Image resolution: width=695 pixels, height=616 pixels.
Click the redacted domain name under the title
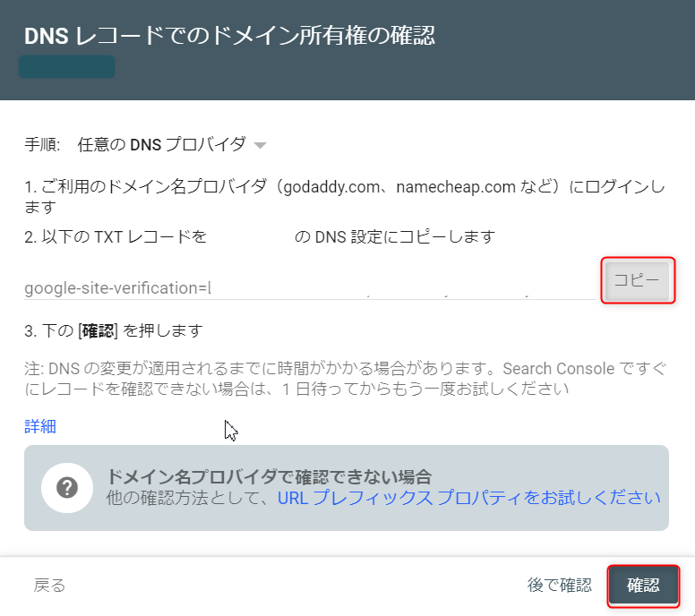tap(67, 67)
